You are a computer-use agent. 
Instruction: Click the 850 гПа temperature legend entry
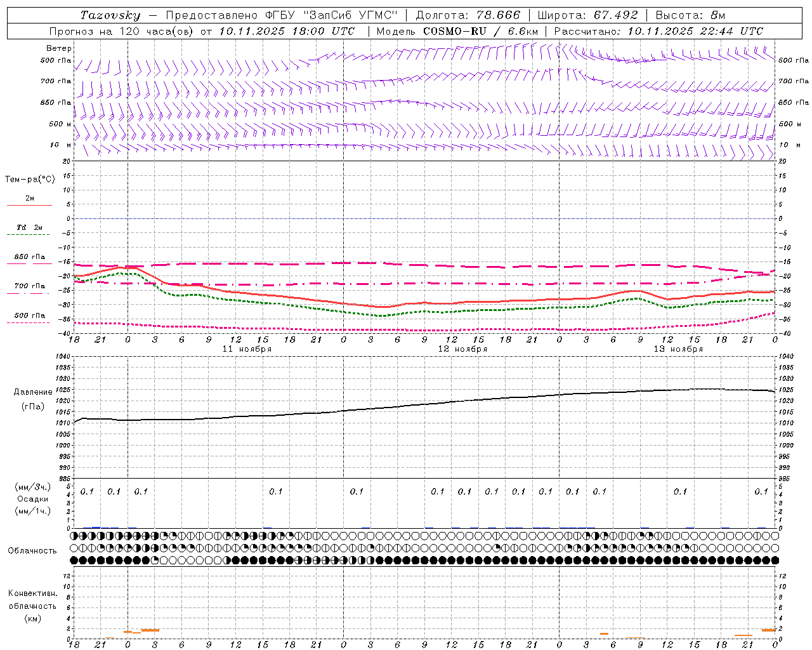pos(30,256)
